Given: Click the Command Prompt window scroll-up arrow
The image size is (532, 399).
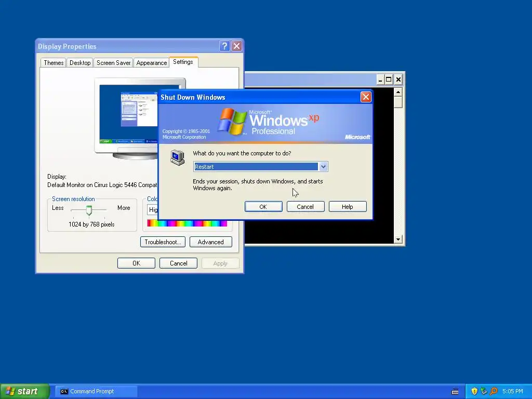Looking at the screenshot, I should click(398, 92).
